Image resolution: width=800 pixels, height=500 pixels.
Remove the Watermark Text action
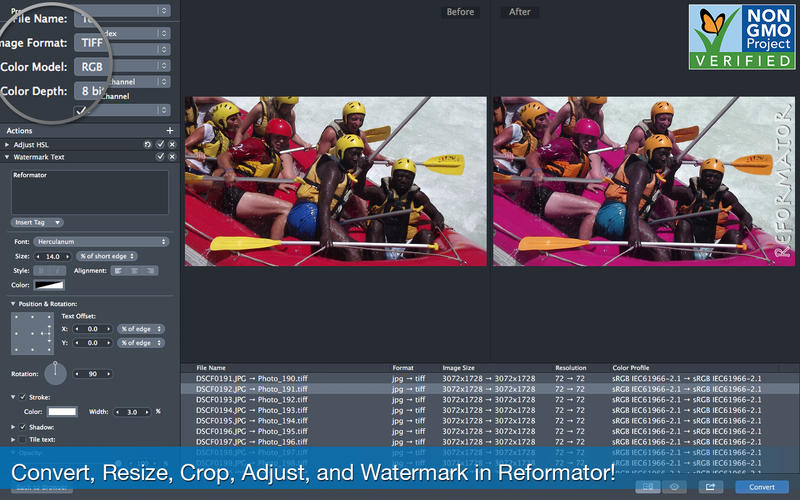pos(172,157)
